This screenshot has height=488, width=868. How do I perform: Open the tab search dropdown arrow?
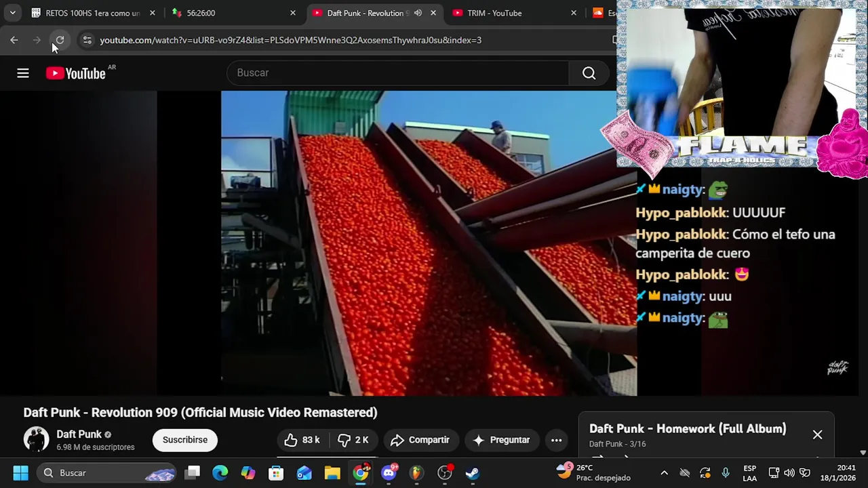[x=12, y=13]
